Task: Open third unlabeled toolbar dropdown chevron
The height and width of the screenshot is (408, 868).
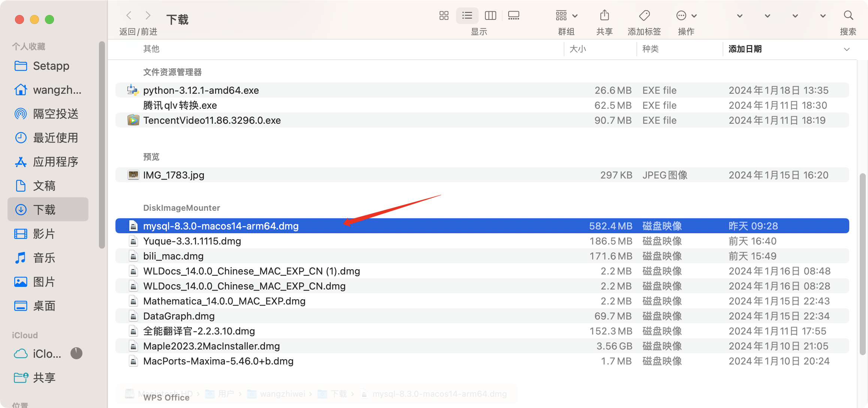Action: click(x=795, y=16)
